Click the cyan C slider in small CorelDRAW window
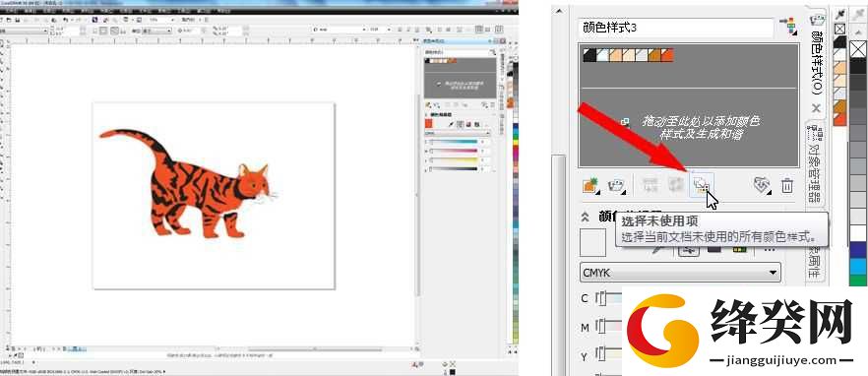The height and width of the screenshot is (376, 868). click(454, 143)
